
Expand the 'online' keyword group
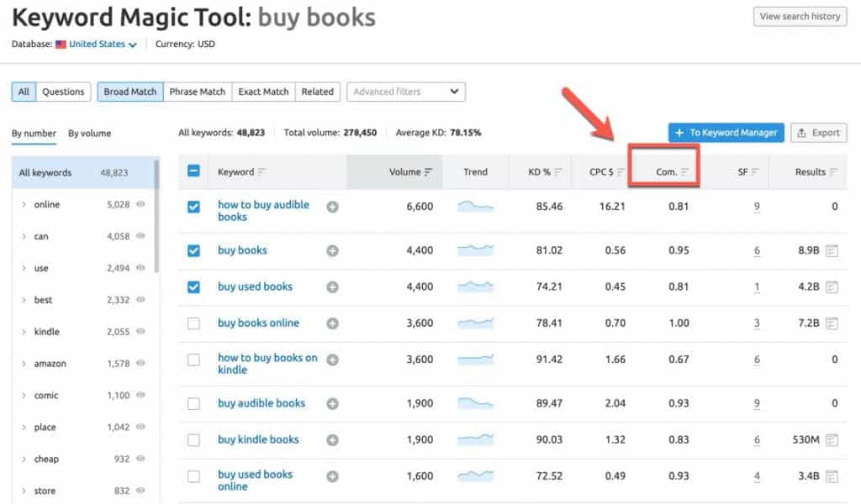24,205
